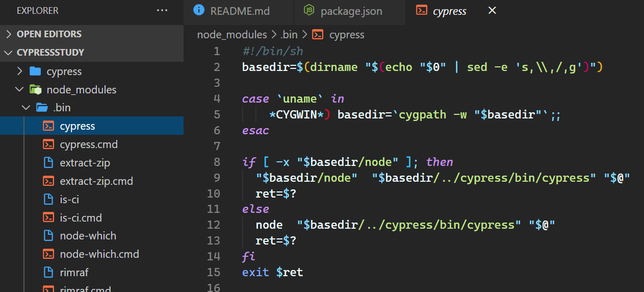
Task: Click the icon next to extract-zip.cmd
Action: point(48,181)
